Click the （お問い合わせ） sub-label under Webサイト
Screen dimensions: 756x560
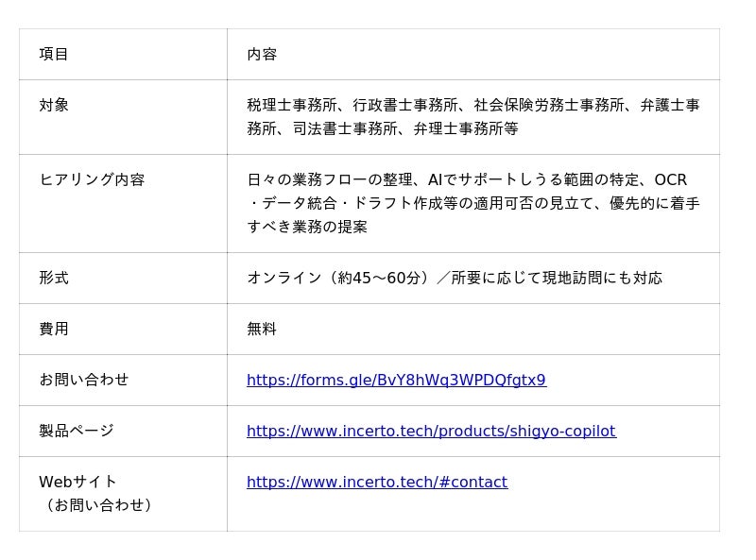[x=99, y=505]
